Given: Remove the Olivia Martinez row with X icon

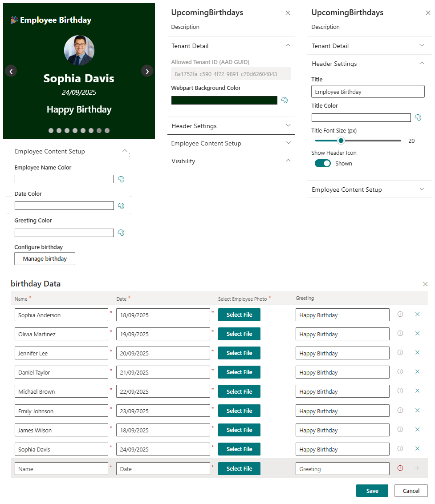Looking at the screenshot, I should click(x=417, y=333).
